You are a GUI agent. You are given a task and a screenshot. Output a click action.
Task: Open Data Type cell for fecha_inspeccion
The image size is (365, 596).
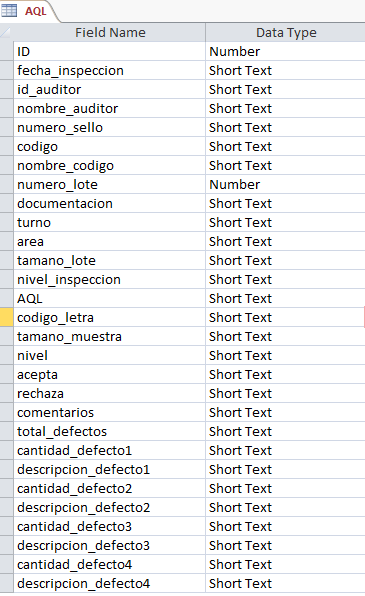[x=286, y=70]
